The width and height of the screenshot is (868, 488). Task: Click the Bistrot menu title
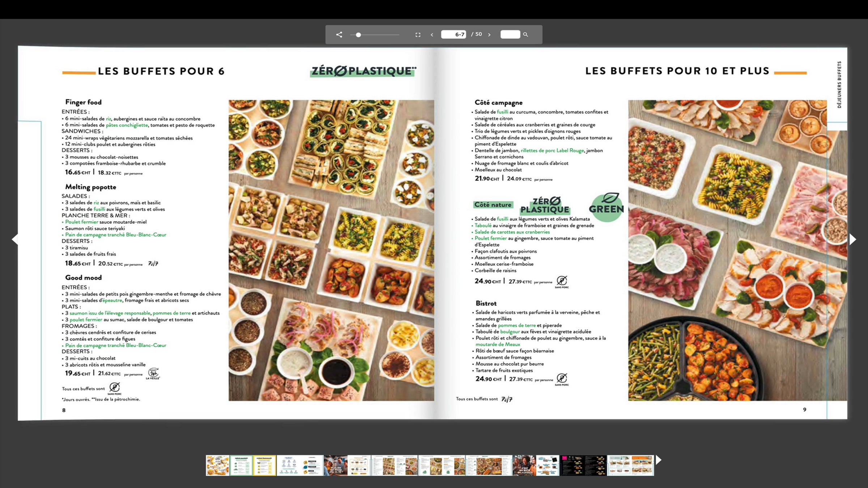click(x=486, y=303)
